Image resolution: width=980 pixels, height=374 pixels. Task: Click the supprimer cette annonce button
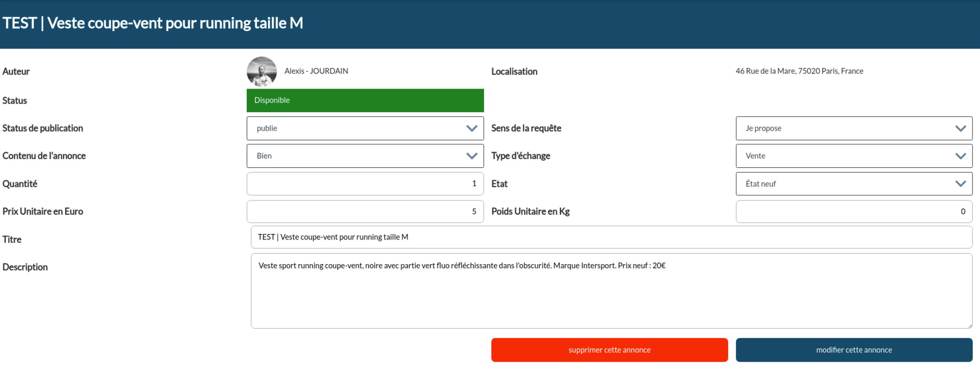pos(610,350)
